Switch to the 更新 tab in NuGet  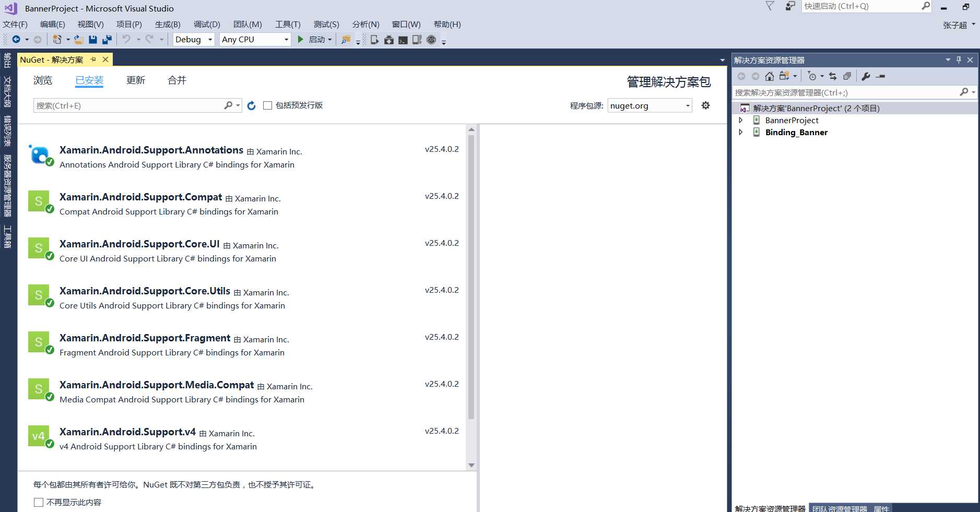pyautogui.click(x=136, y=80)
